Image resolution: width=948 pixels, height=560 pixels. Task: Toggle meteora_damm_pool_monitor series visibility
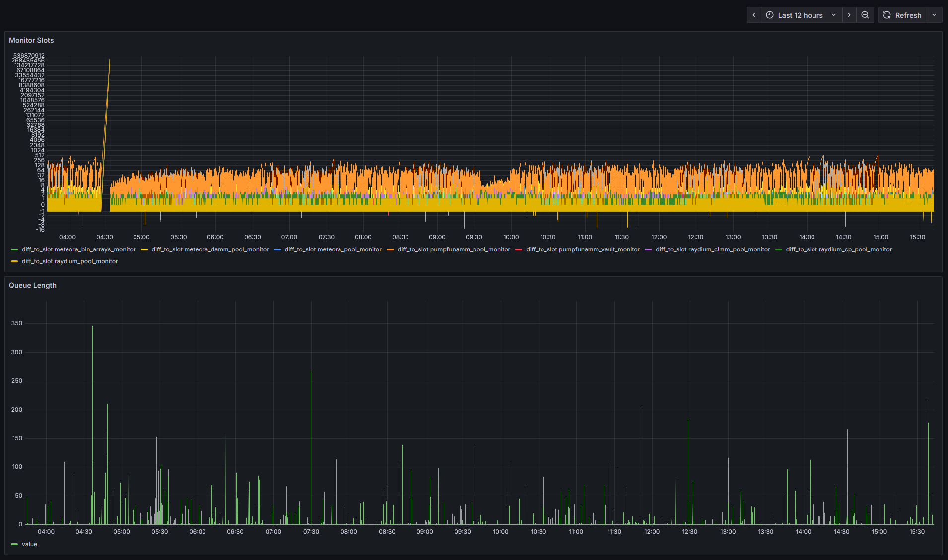(210, 249)
